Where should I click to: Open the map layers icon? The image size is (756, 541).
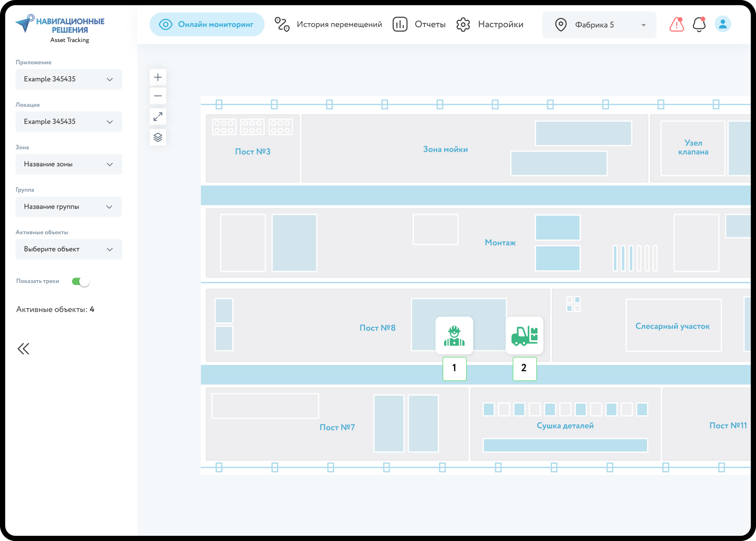[158, 137]
